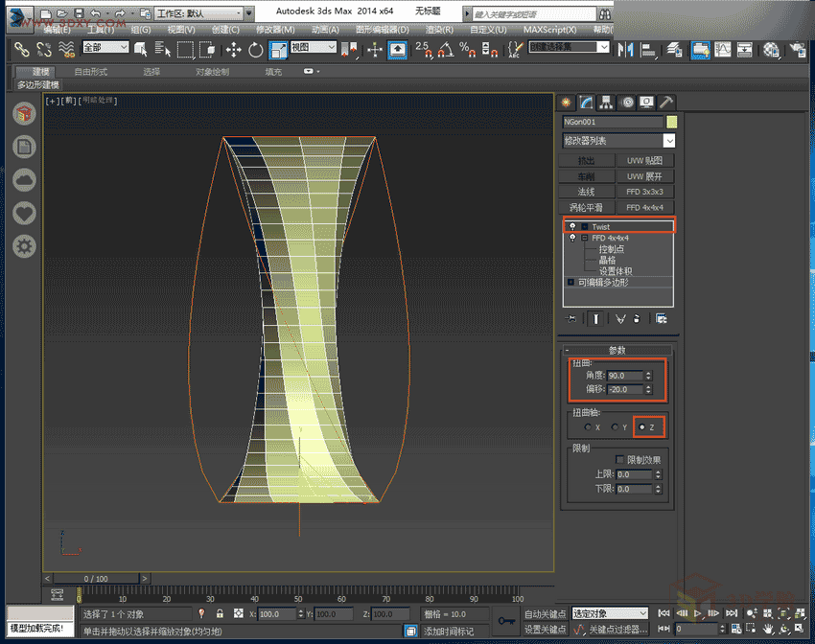The height and width of the screenshot is (644, 815).
Task: Click Configure Modifier Sets icon
Action: (661, 318)
